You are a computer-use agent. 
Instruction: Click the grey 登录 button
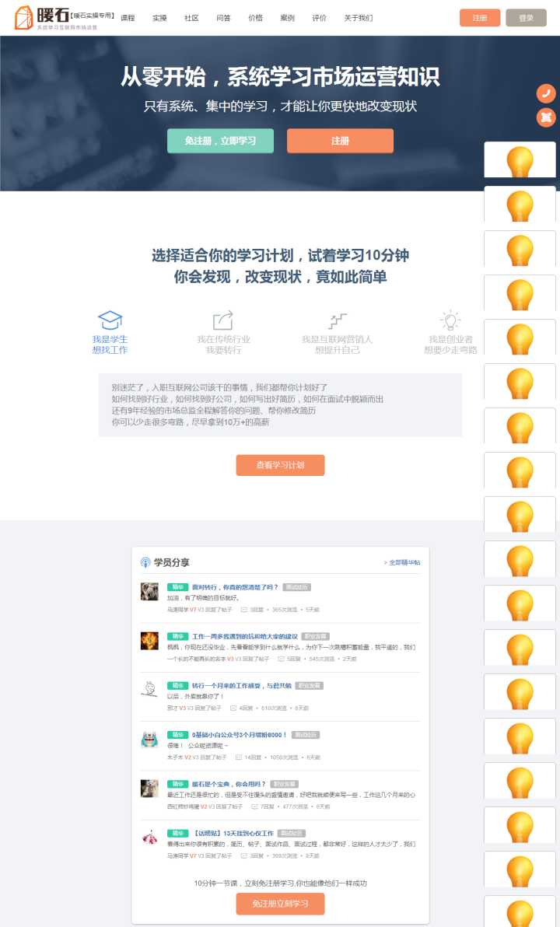[x=526, y=18]
